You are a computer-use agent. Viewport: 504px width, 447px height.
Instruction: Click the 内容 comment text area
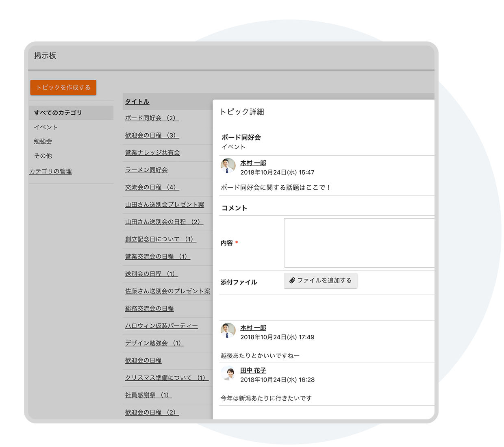[358, 243]
